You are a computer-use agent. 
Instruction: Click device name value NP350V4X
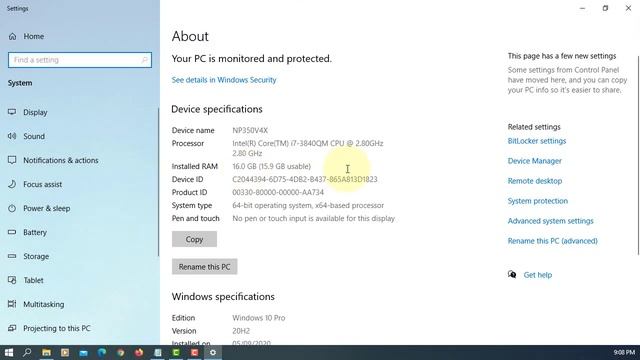[x=250, y=131]
